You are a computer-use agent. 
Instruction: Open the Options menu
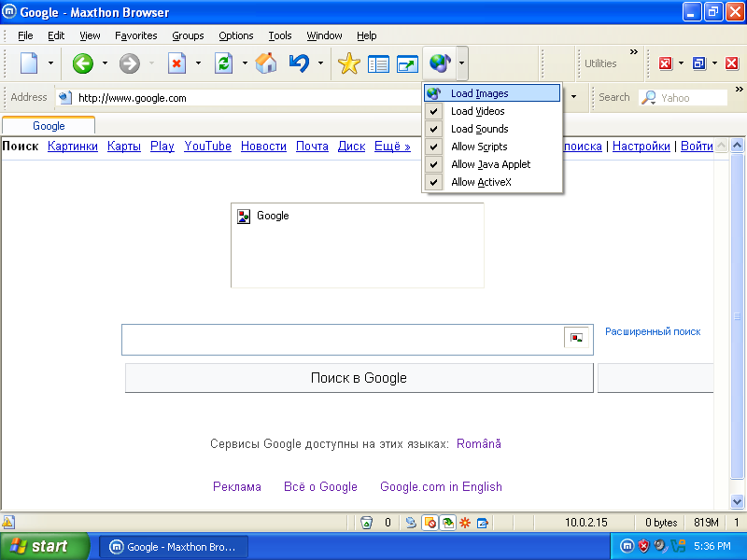[236, 35]
